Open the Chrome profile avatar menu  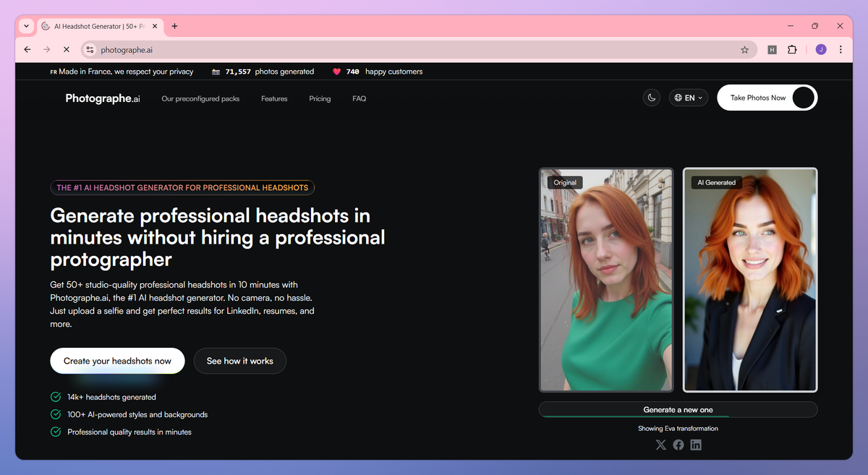[x=821, y=50]
